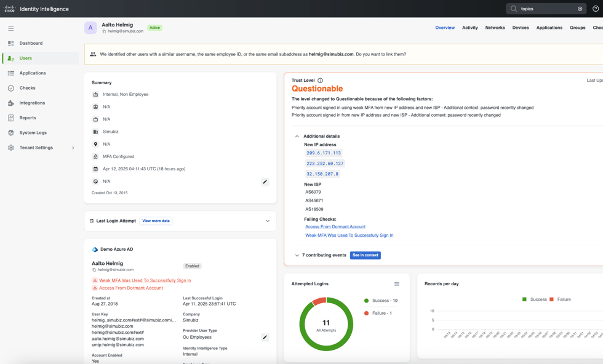Click the Enabled badge in Azure AD card
The height and width of the screenshot is (364, 603).
tap(192, 266)
